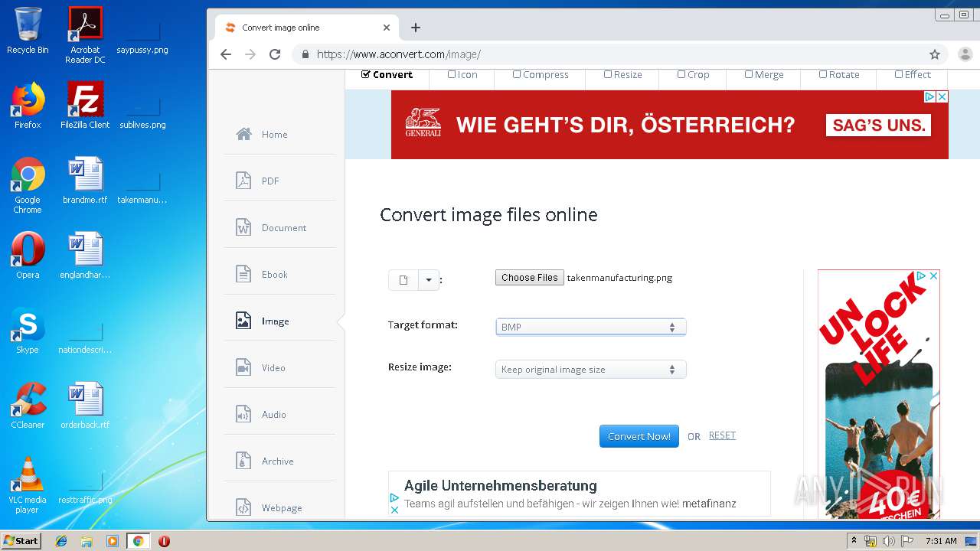Close the Generali banner ad

942,96
